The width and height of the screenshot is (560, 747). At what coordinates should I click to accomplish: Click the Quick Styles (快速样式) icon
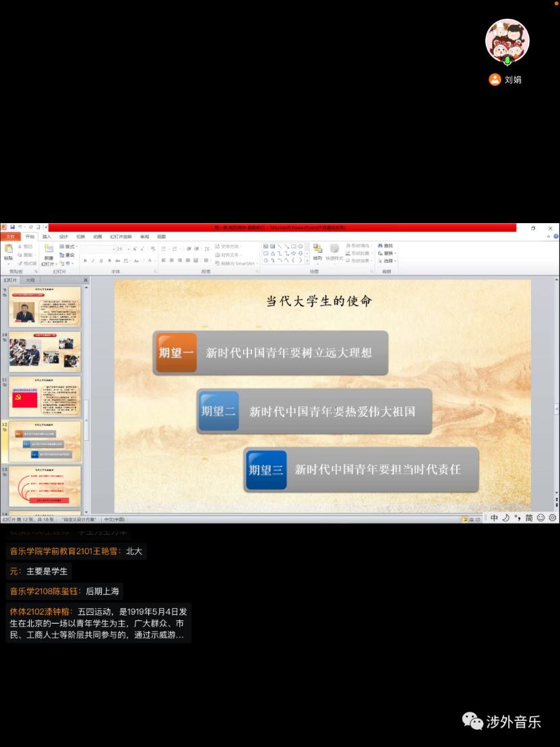click(x=334, y=250)
